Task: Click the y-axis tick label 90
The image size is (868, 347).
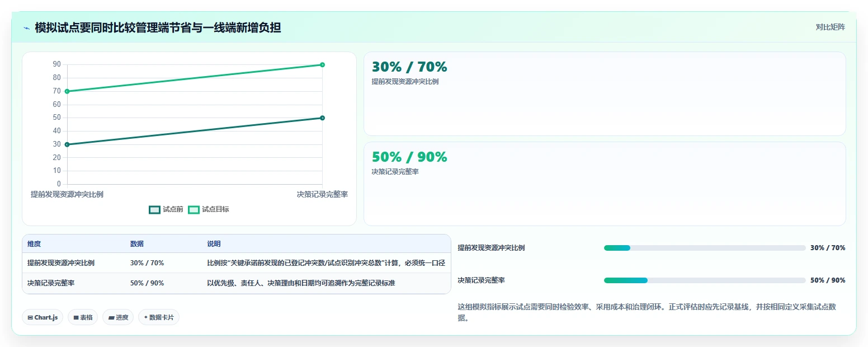Action: (57, 64)
